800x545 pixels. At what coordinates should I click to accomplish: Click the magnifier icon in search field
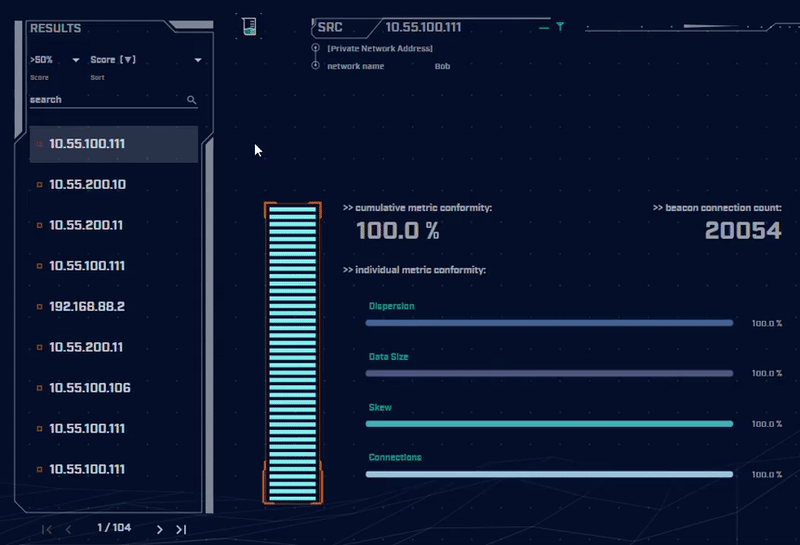[x=191, y=100]
